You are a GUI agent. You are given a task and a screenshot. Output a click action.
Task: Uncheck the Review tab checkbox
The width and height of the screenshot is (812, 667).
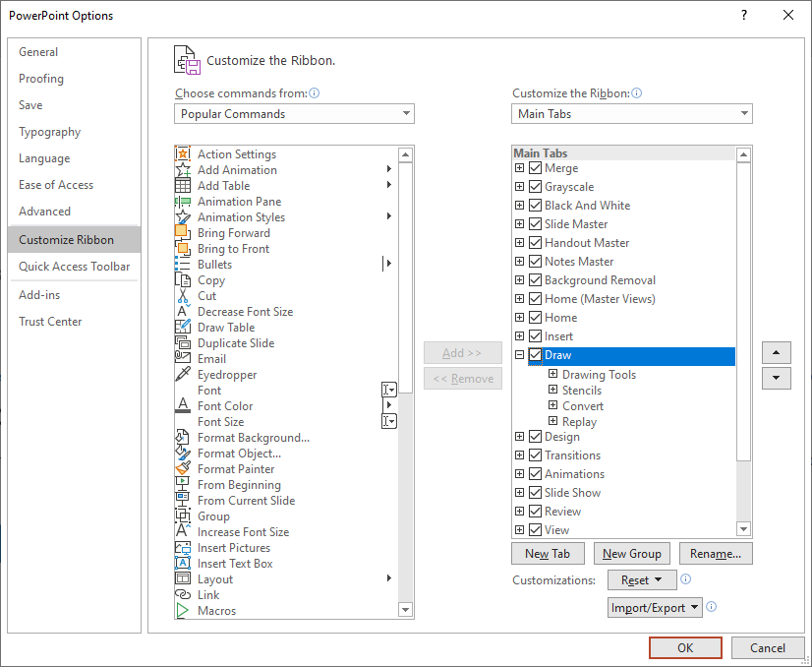pyautogui.click(x=536, y=511)
